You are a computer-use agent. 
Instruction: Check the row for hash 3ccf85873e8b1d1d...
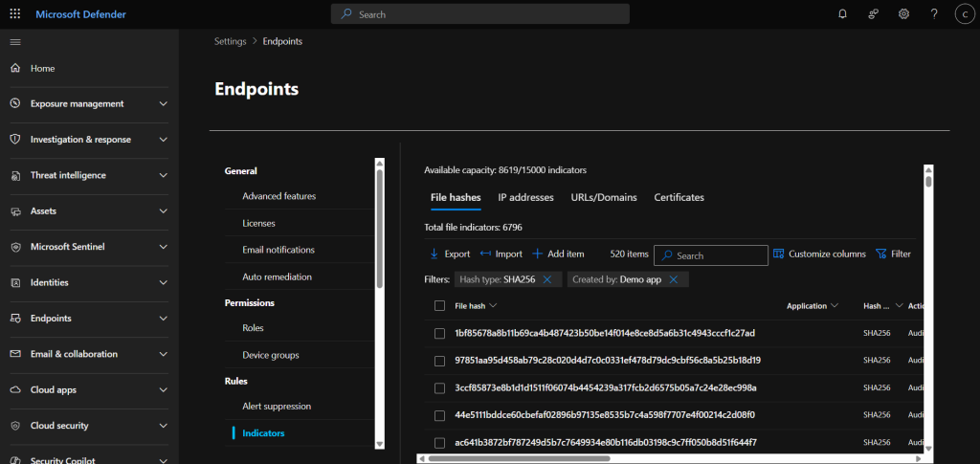tap(439, 388)
